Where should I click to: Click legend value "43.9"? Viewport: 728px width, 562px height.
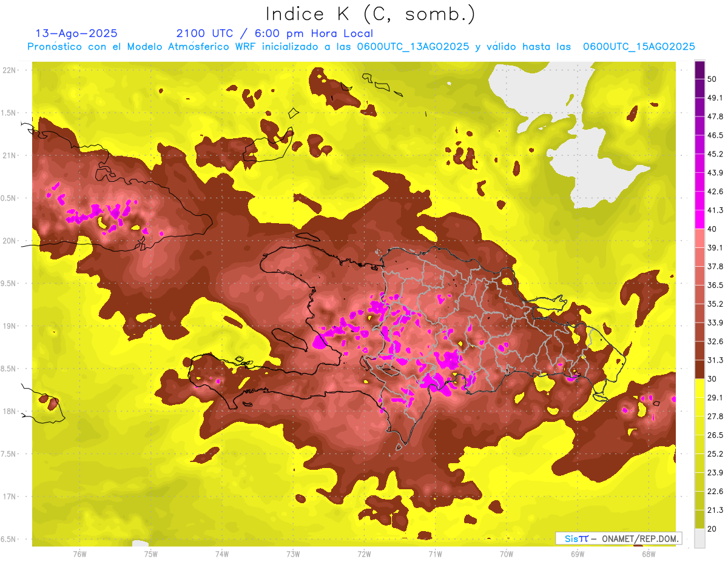point(715,173)
